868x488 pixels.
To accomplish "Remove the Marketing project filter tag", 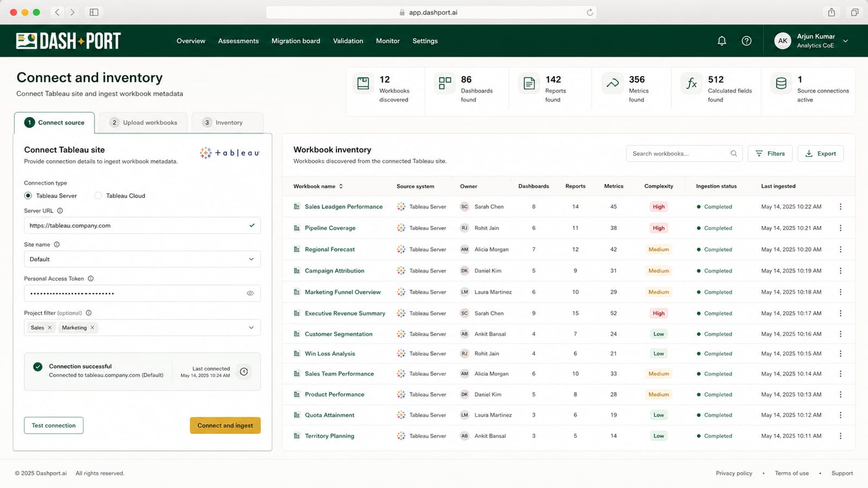I will click(92, 328).
